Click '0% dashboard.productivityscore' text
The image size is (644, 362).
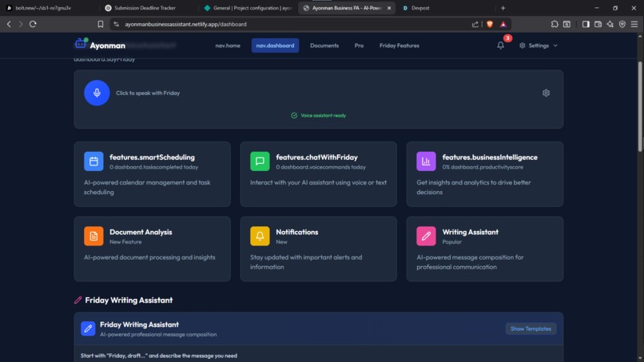483,167
